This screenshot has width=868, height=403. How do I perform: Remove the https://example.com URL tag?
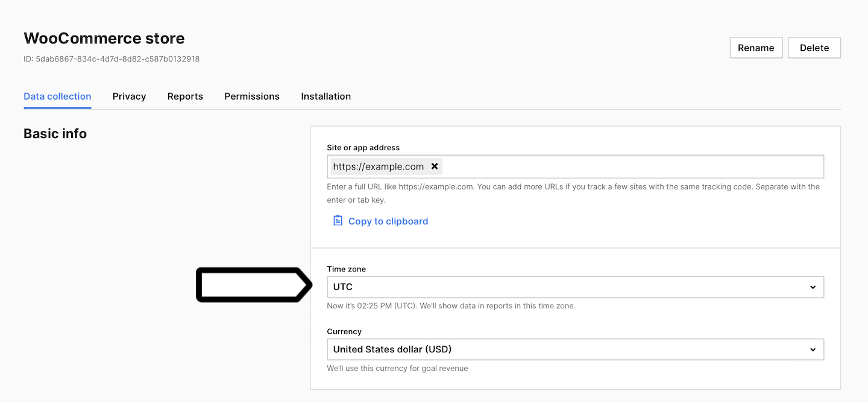tap(435, 167)
